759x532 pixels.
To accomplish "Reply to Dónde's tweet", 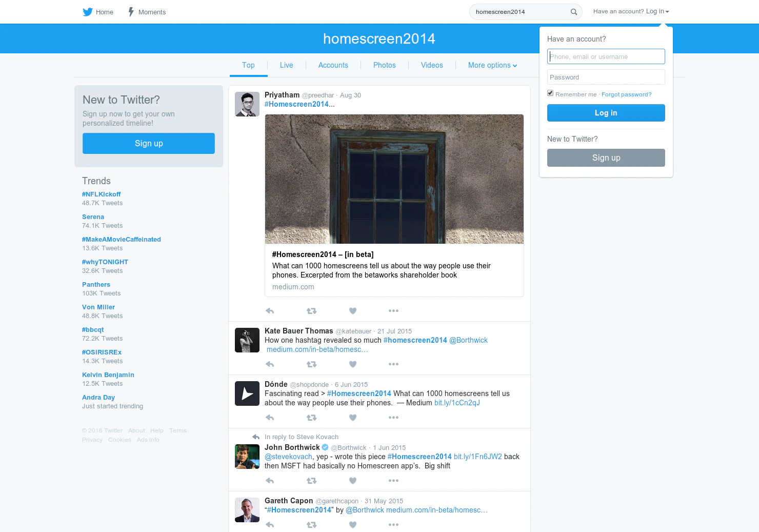I will (270, 418).
